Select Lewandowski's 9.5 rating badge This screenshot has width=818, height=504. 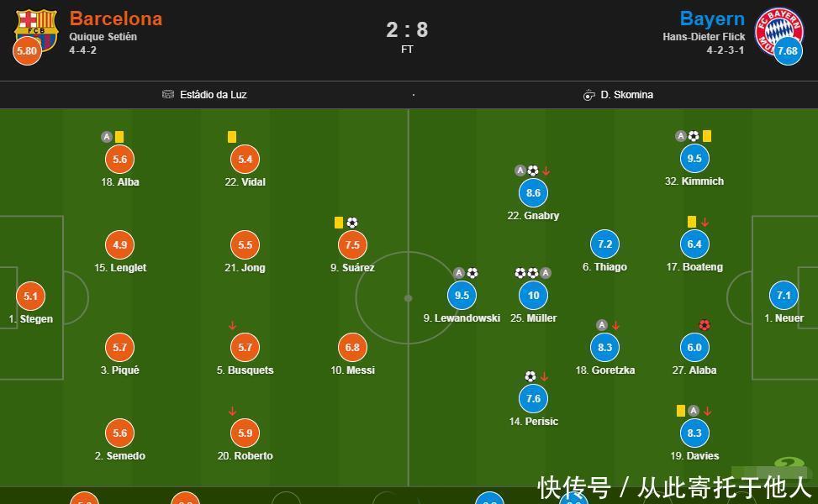point(462,296)
